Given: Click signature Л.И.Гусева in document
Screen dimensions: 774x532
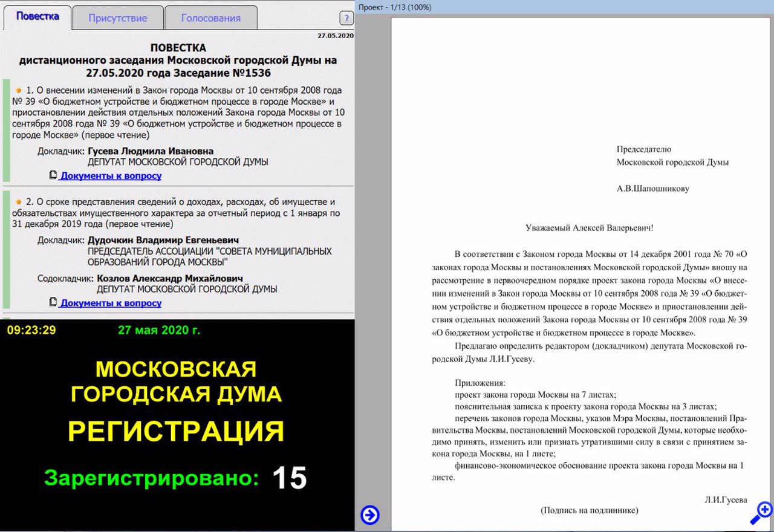Looking at the screenshot, I should 726,500.
